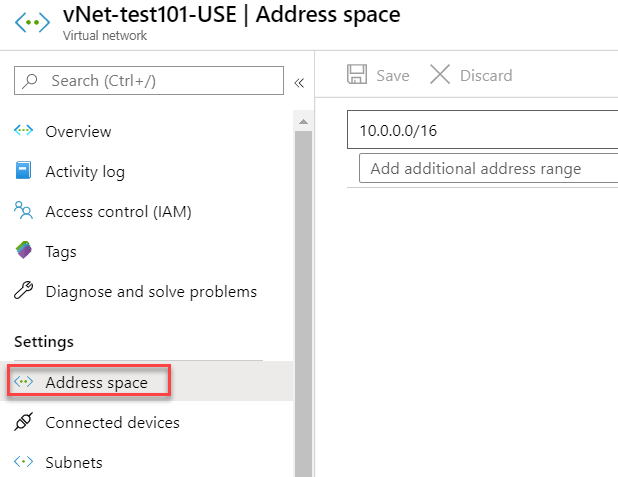Click the Connected devices plug icon
This screenshot has width=618, height=477.
tap(24, 422)
